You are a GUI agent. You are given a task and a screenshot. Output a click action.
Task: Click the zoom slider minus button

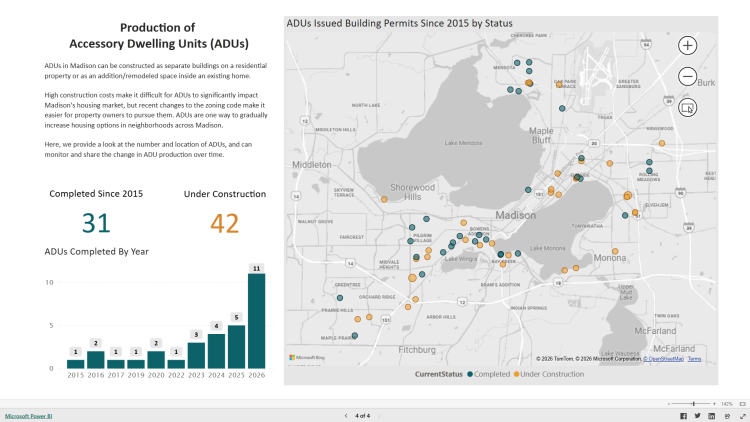coord(669,404)
